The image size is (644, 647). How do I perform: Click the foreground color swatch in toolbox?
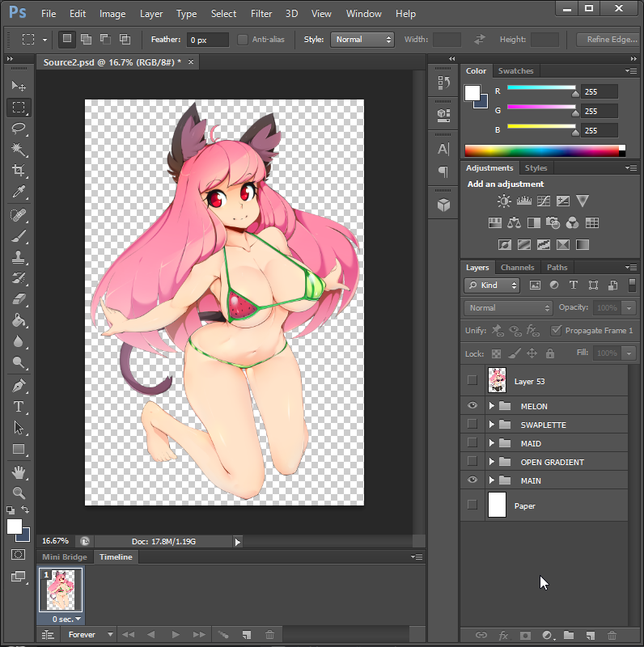tap(14, 526)
